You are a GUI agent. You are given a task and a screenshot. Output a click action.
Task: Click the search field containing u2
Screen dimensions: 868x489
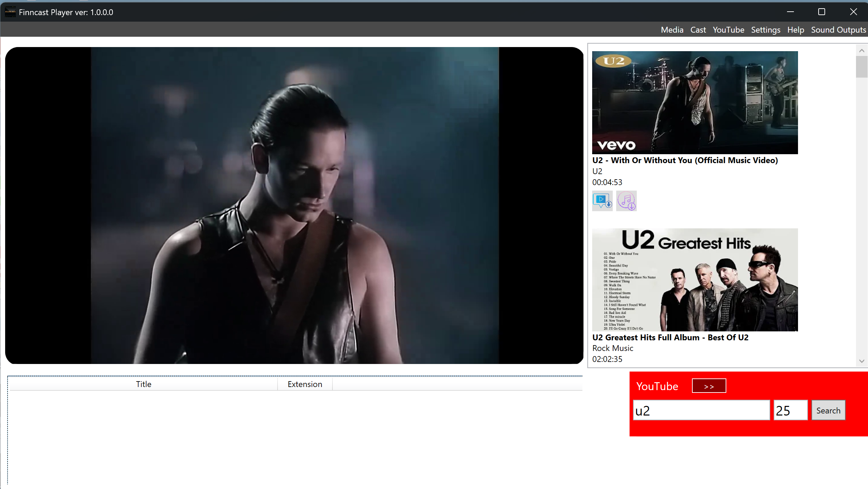point(701,410)
